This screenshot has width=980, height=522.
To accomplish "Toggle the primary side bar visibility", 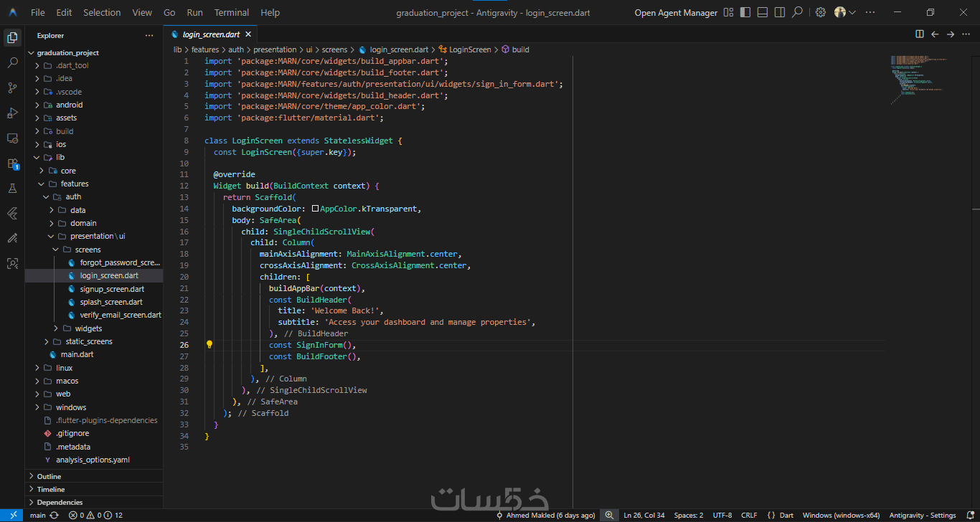I will pos(745,12).
